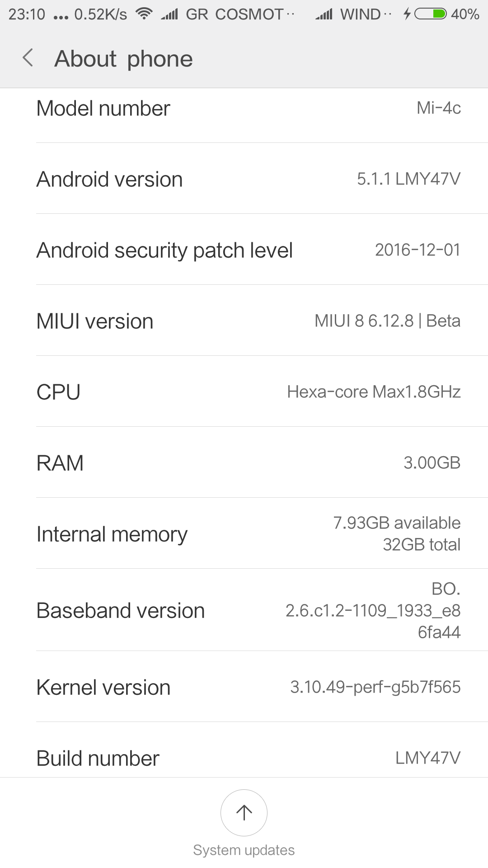This screenshot has height=868, width=488.
Task: Tap the back arrow icon
Action: pyautogui.click(x=28, y=58)
